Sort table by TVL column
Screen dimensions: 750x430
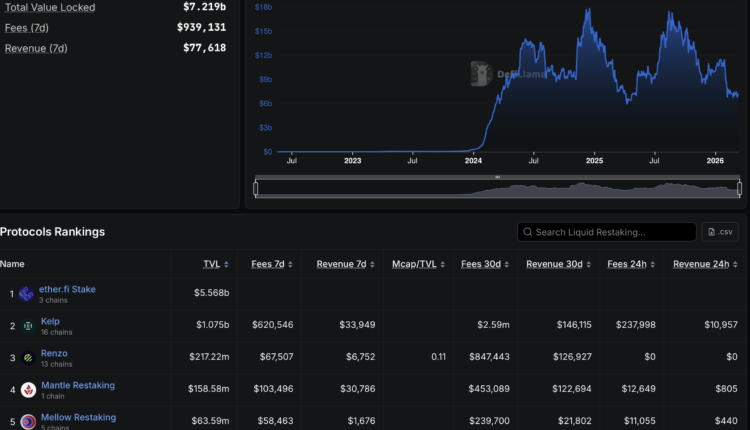215,264
